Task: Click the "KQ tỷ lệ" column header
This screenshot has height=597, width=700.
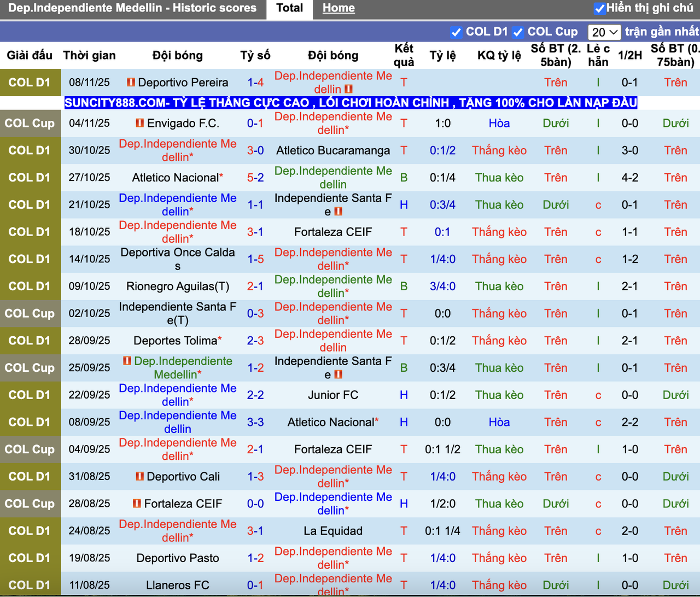Action: (x=499, y=55)
